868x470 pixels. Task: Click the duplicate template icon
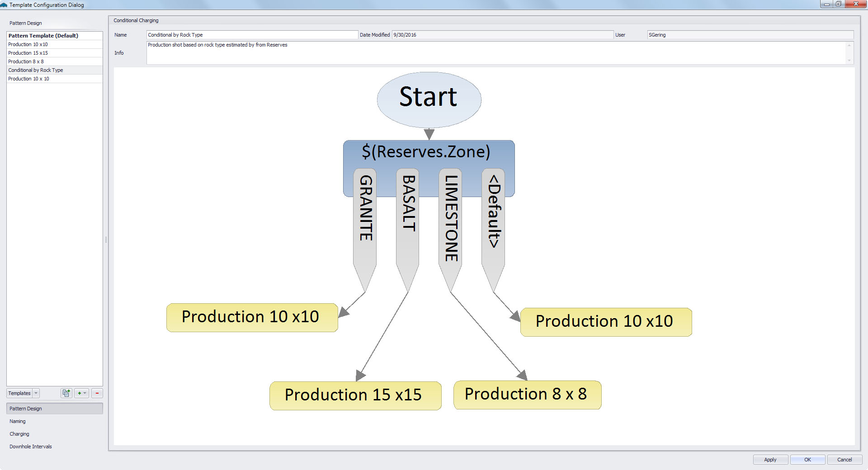pos(66,393)
